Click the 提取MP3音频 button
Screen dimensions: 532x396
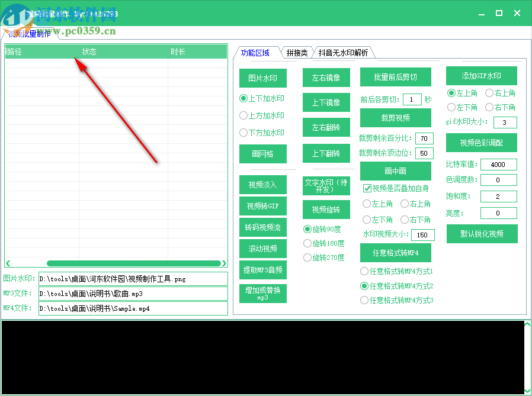(262, 271)
